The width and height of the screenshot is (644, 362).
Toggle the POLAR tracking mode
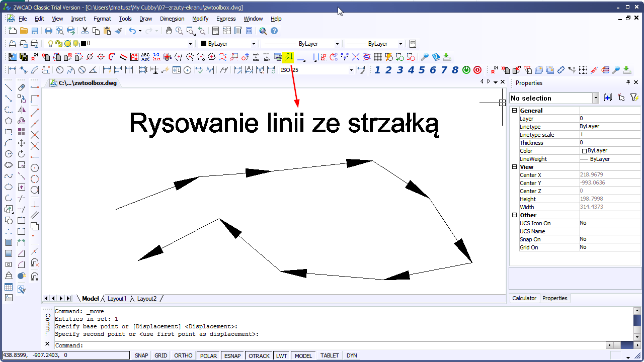coord(208,355)
